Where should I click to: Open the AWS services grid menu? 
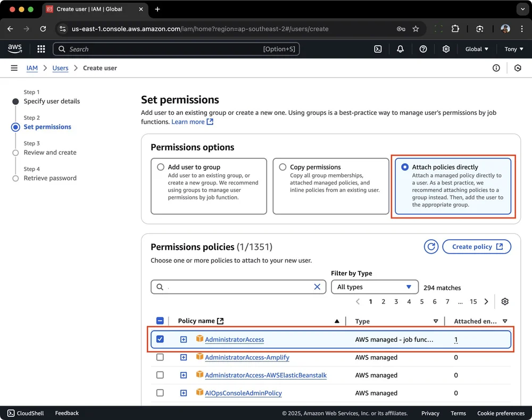pos(41,49)
